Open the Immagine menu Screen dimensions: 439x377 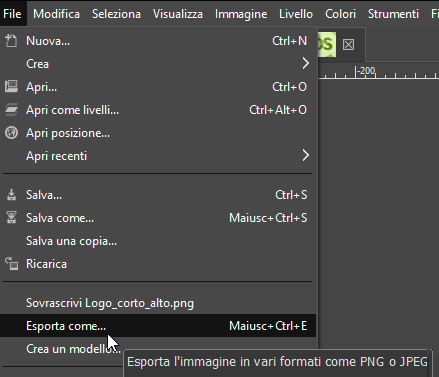[241, 14]
